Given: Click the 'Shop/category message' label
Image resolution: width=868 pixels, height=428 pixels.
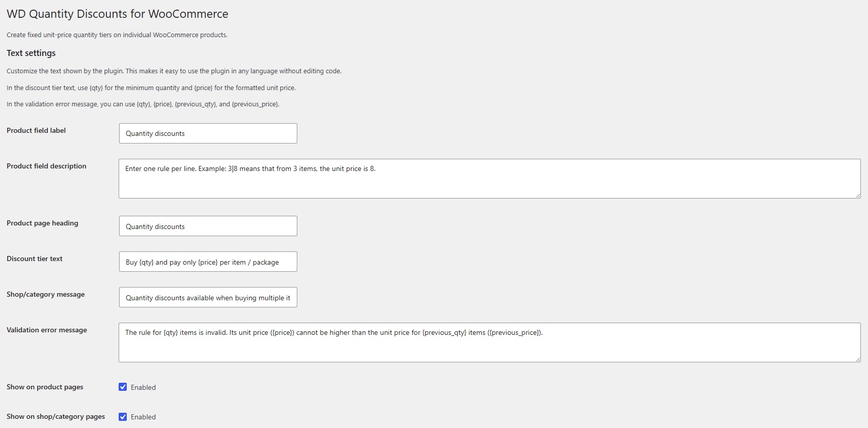Looking at the screenshot, I should (46, 294).
